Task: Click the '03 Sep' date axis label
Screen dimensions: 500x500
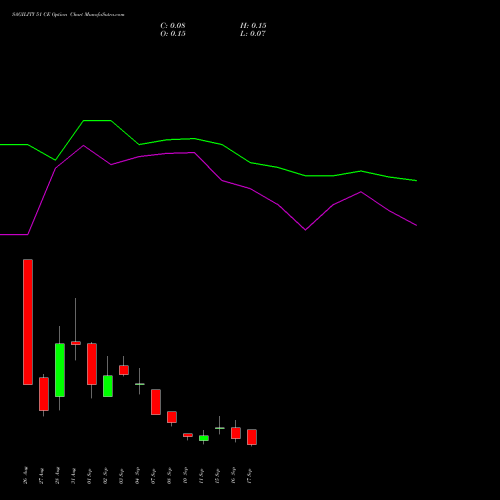Action: [x=122, y=475]
